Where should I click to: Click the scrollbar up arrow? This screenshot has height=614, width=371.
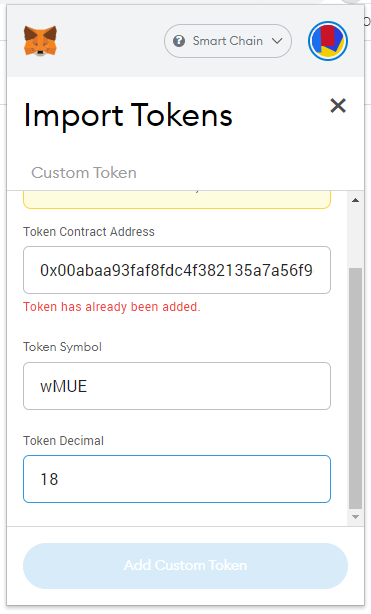[x=355, y=200]
